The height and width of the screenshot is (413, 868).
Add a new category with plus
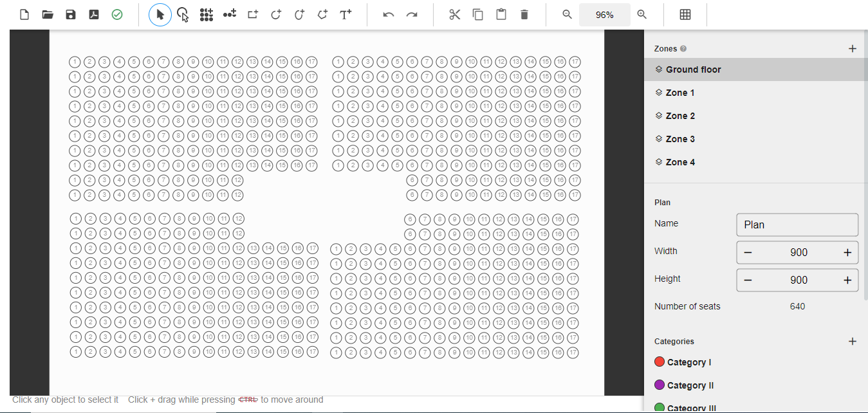(853, 342)
